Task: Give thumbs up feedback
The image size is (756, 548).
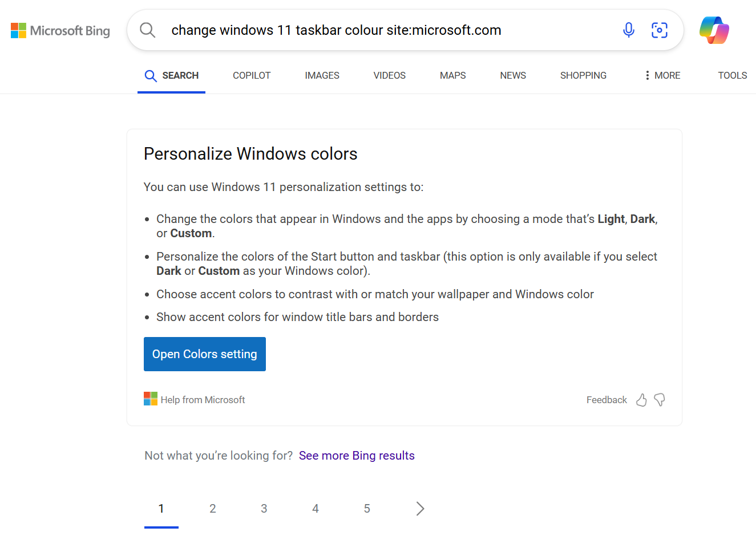Action: click(x=641, y=400)
